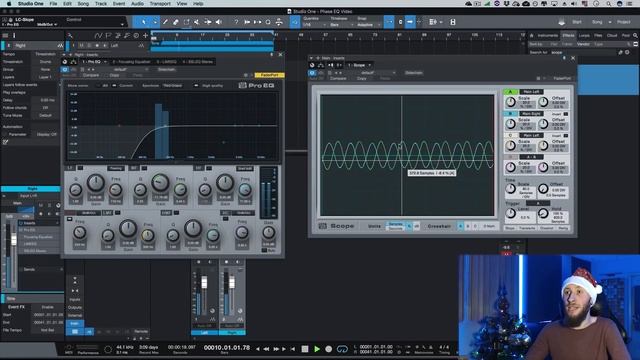Open the Transport menu
640x360 pixels.
[160, 4]
